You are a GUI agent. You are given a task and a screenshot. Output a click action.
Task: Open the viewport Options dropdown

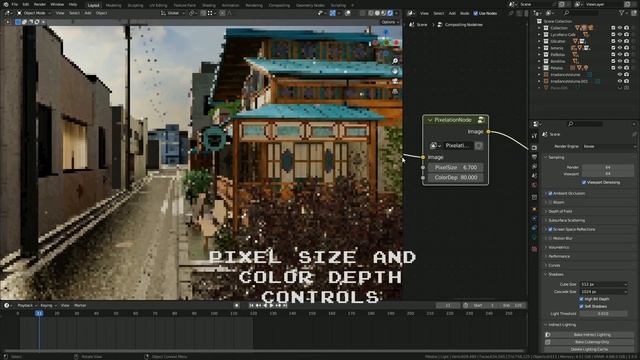(390, 22)
